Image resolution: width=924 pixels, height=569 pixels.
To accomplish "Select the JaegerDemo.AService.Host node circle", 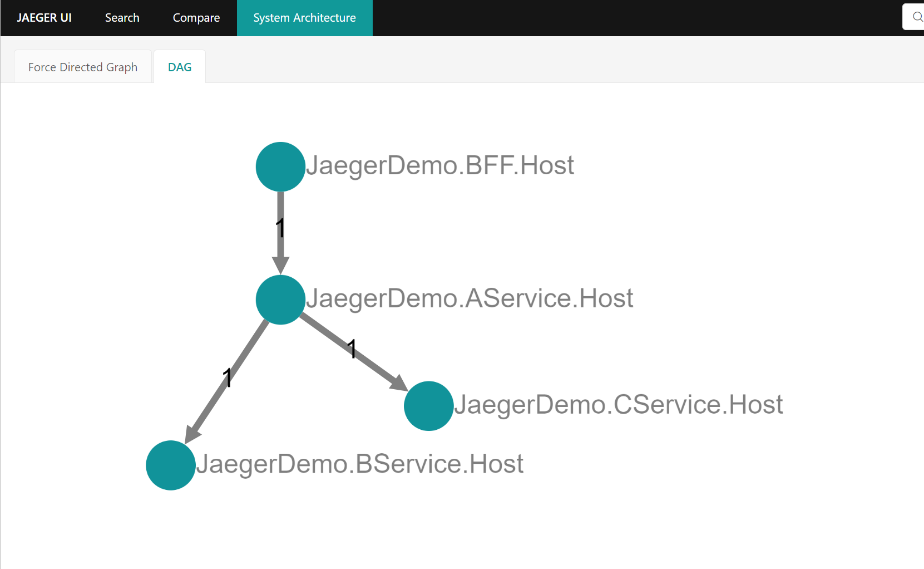I will click(x=280, y=300).
